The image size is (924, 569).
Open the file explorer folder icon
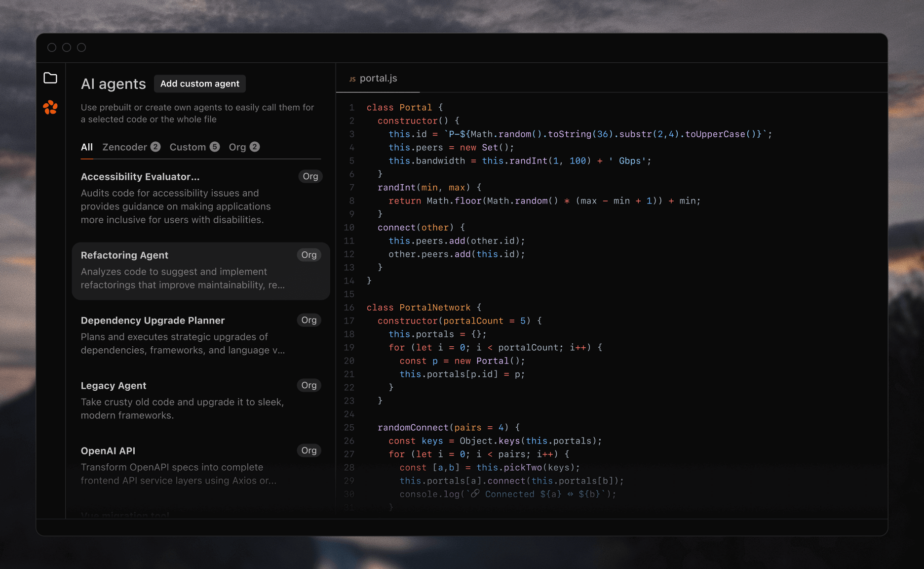click(x=50, y=78)
